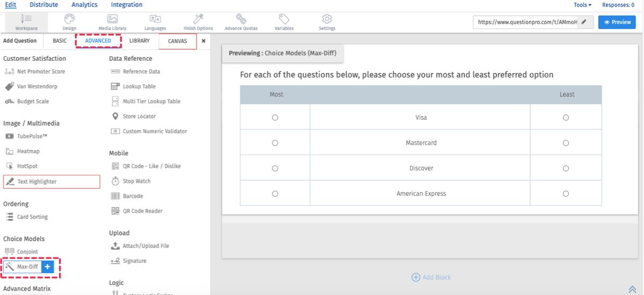Choose Most radio button for American Express

(275, 193)
